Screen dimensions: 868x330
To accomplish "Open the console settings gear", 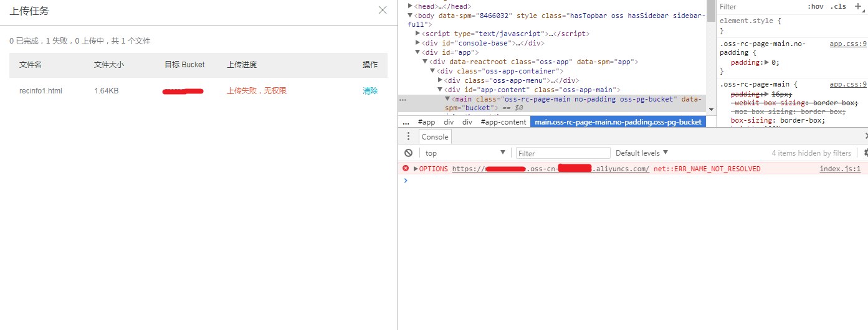I will (865, 153).
